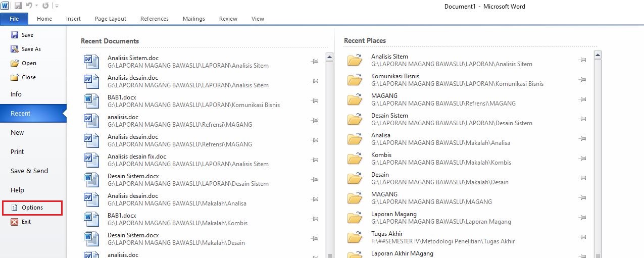Click the Undo icon in title bar
Image resolution: width=644 pixels, height=258 pixels.
pos(29,6)
